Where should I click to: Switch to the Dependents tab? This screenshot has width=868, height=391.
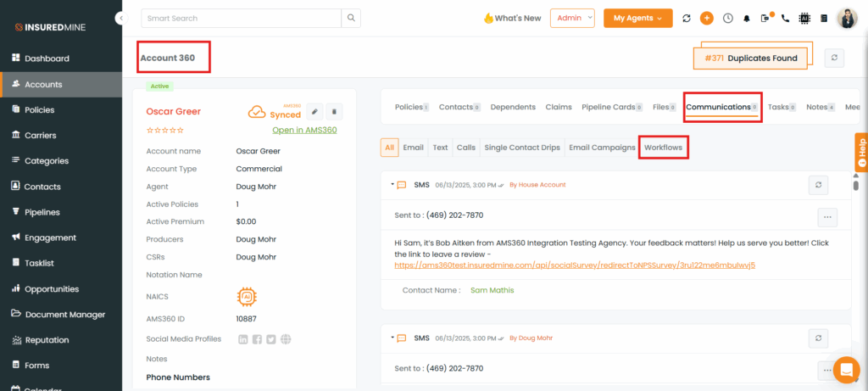513,107
